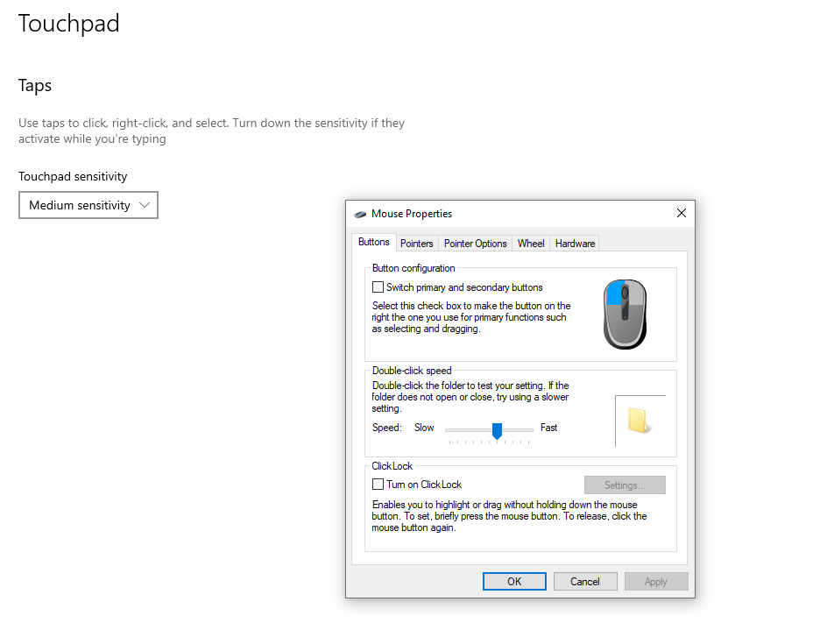Switch to the Pointers tab
This screenshot has width=834, height=644.
pos(416,244)
